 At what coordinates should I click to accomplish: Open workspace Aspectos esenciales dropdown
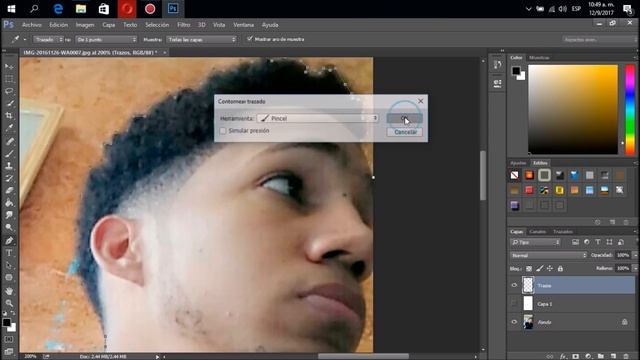click(x=599, y=40)
